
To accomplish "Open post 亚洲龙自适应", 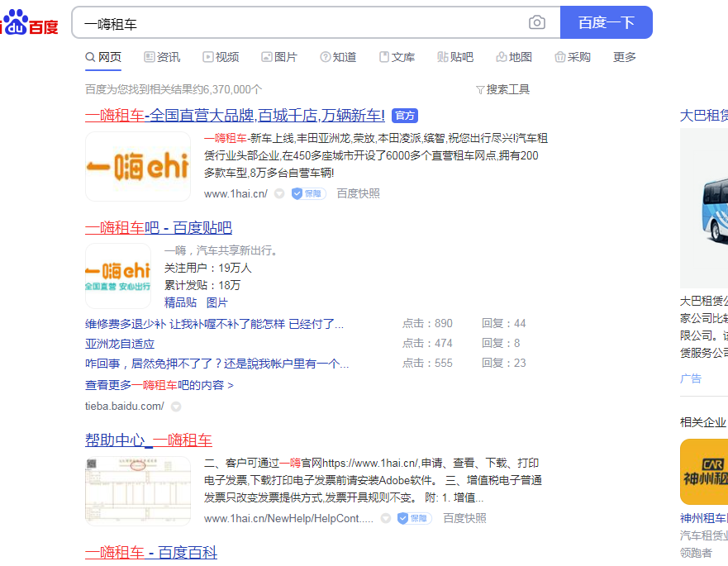I will tap(120, 344).
